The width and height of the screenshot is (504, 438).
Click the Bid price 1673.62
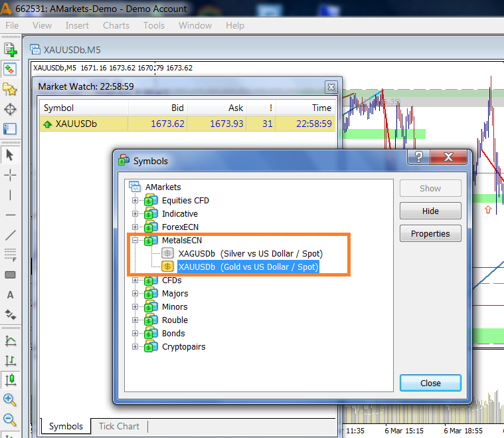coord(168,124)
